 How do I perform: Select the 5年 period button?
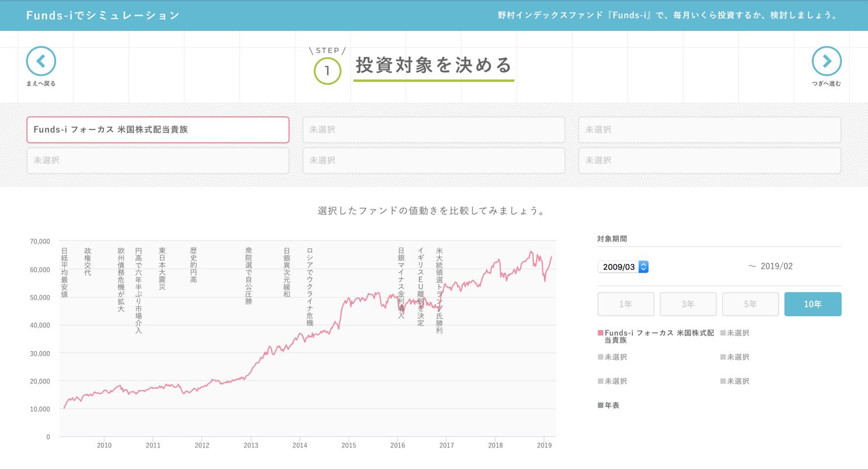[x=751, y=304]
